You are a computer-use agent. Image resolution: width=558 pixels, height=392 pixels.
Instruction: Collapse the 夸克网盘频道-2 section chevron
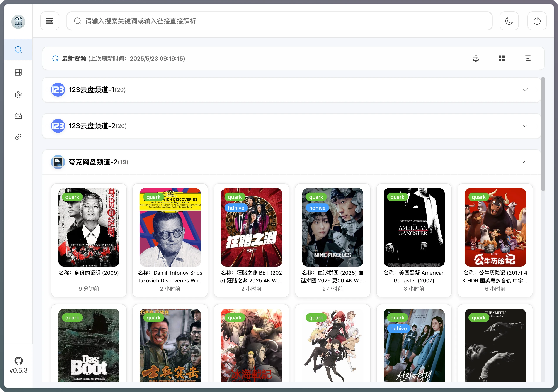click(525, 162)
